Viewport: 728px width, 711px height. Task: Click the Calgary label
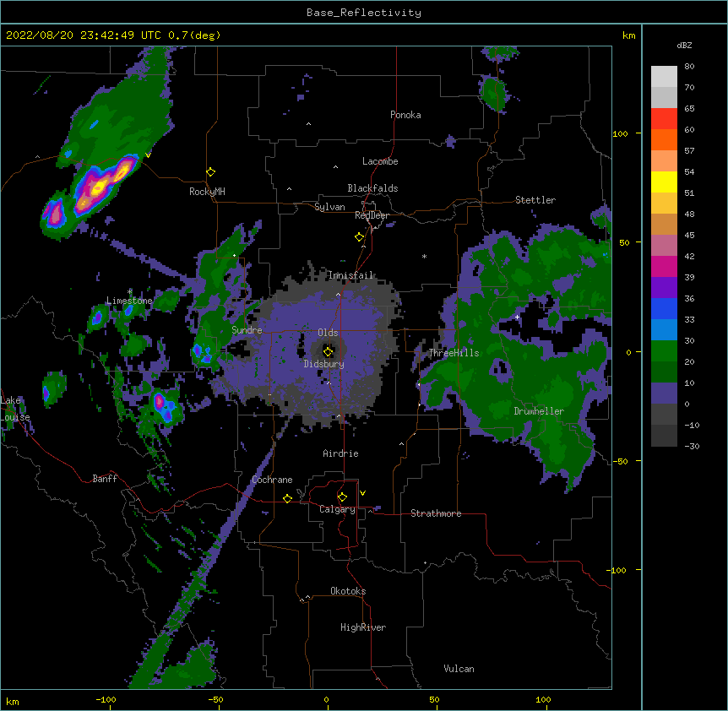tap(337, 509)
